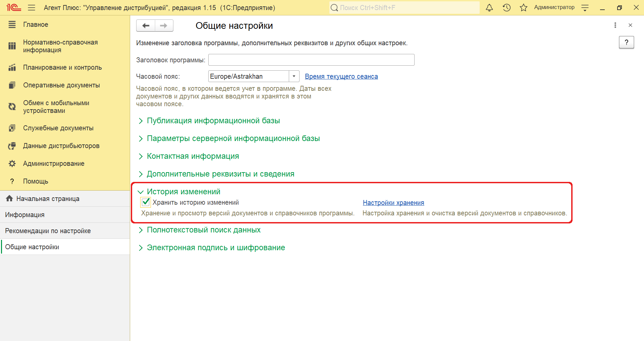Image resolution: width=644 pixels, height=341 pixels.
Task: Click the Администратор user name
Action: pyautogui.click(x=554, y=7)
